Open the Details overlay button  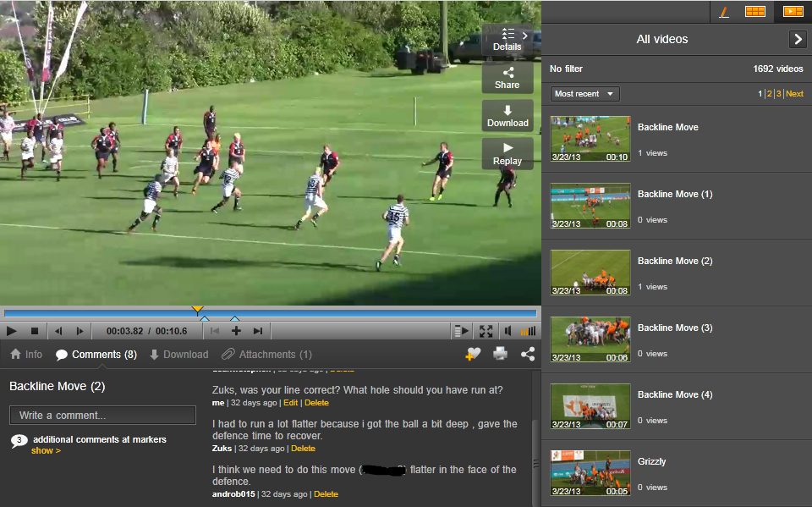[x=507, y=40]
